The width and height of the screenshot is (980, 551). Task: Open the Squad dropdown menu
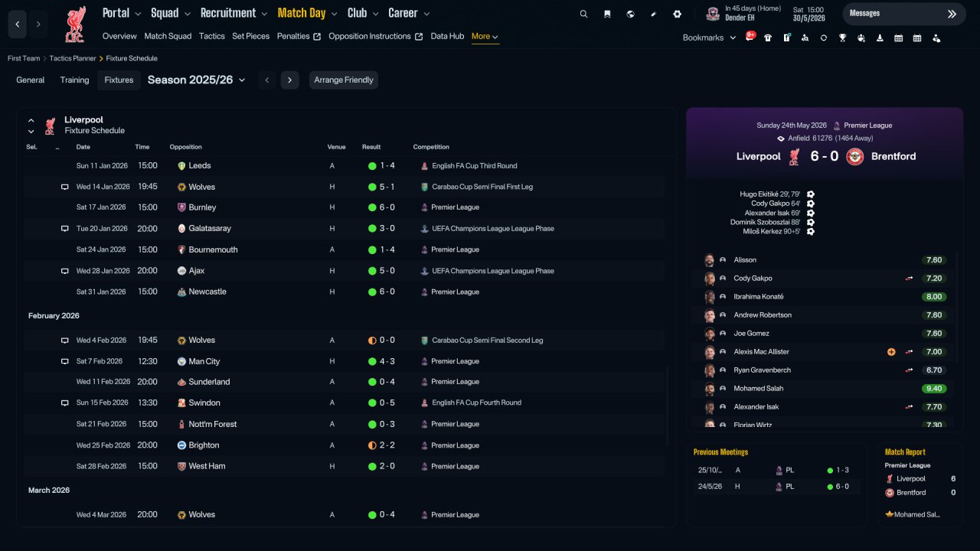(171, 13)
